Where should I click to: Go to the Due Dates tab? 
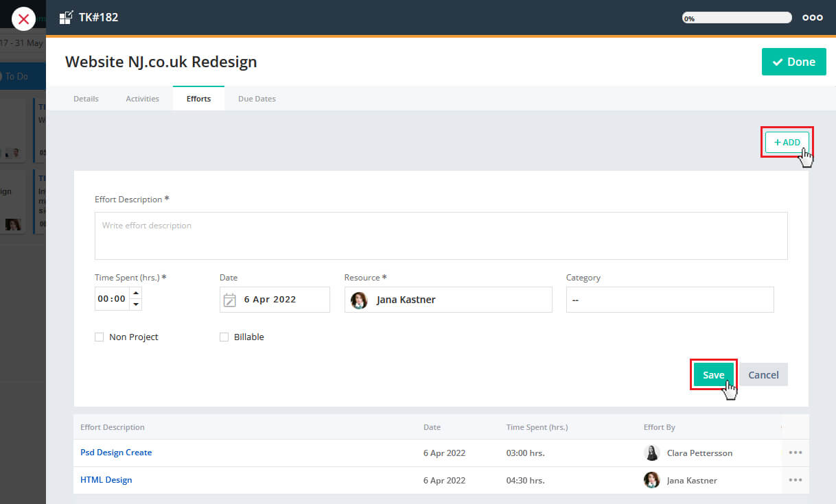[x=257, y=99]
